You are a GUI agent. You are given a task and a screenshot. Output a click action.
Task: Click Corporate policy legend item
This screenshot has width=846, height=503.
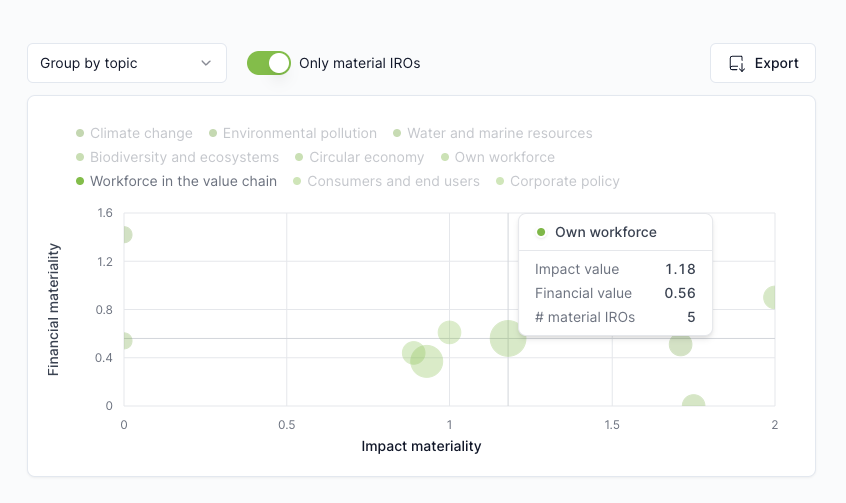coord(558,181)
